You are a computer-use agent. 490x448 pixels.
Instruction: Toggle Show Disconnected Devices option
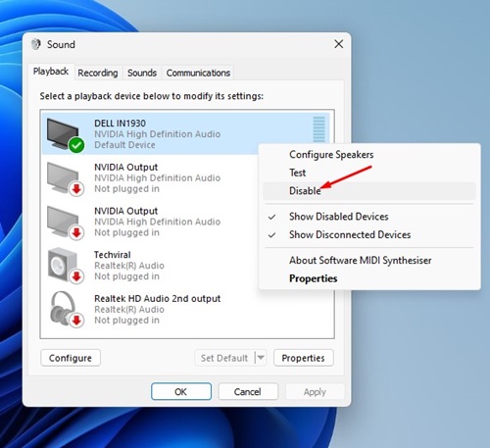pos(369,235)
